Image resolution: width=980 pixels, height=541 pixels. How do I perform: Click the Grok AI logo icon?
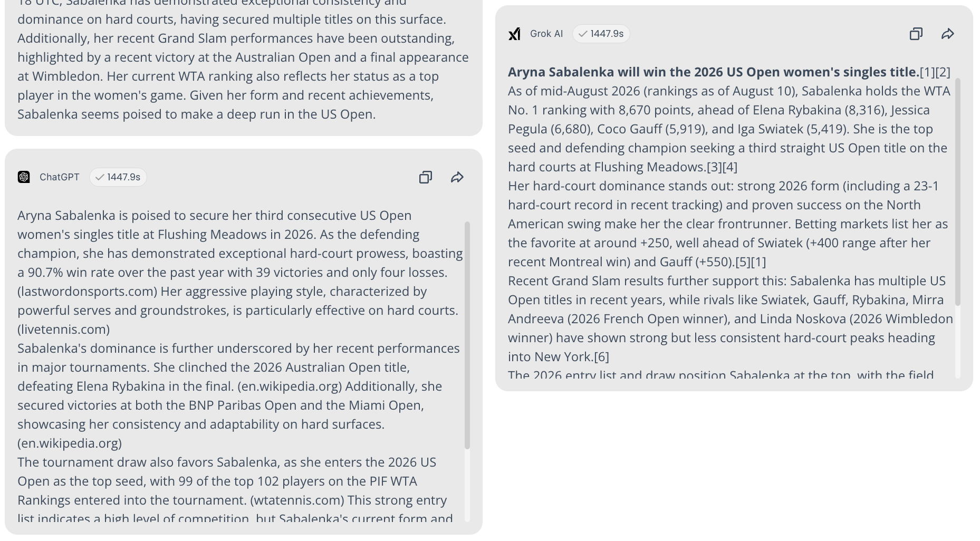[x=514, y=34]
